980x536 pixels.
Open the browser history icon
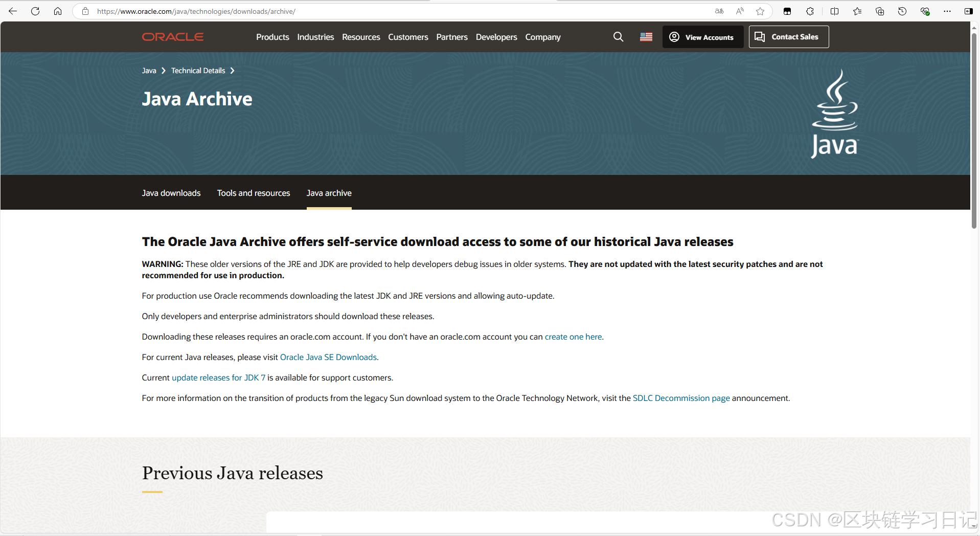(902, 11)
